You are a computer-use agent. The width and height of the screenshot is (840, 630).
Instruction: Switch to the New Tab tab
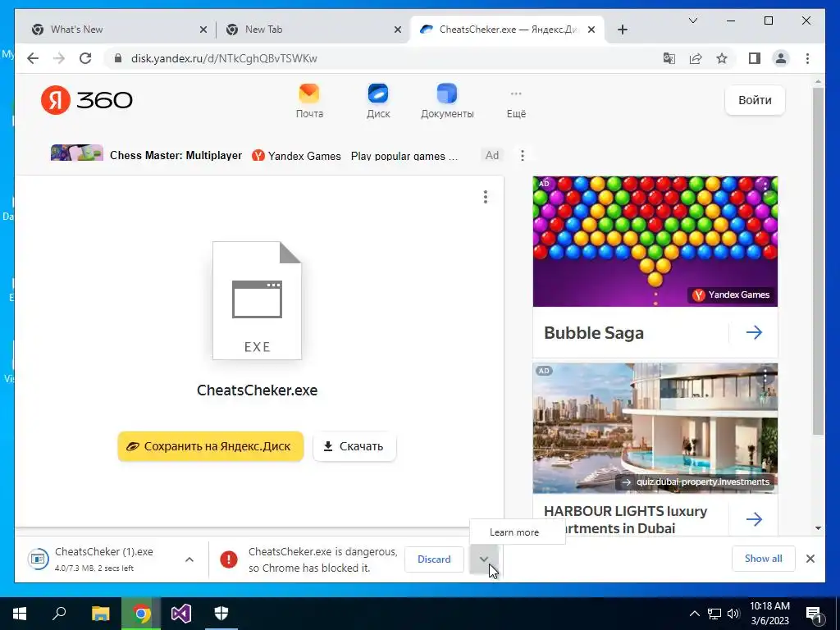pos(313,30)
